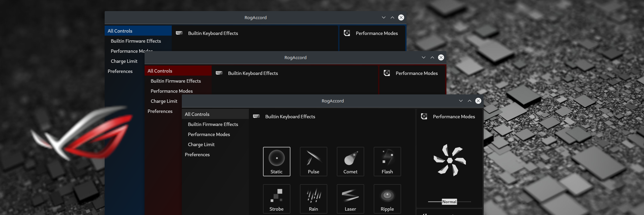Select the Rain keyboard effect
Image resolution: width=644 pixels, height=215 pixels.
(x=313, y=199)
